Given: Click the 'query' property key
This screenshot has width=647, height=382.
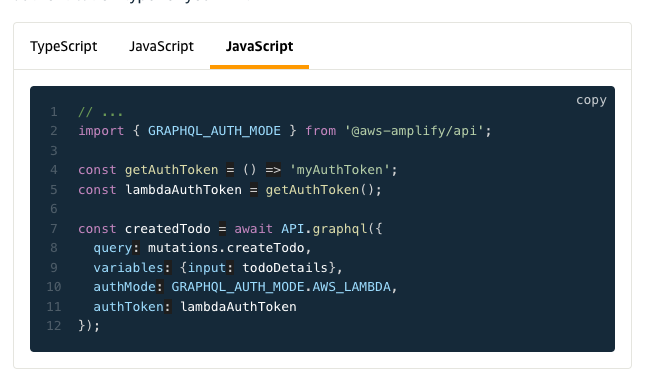Looking at the screenshot, I should point(113,248).
